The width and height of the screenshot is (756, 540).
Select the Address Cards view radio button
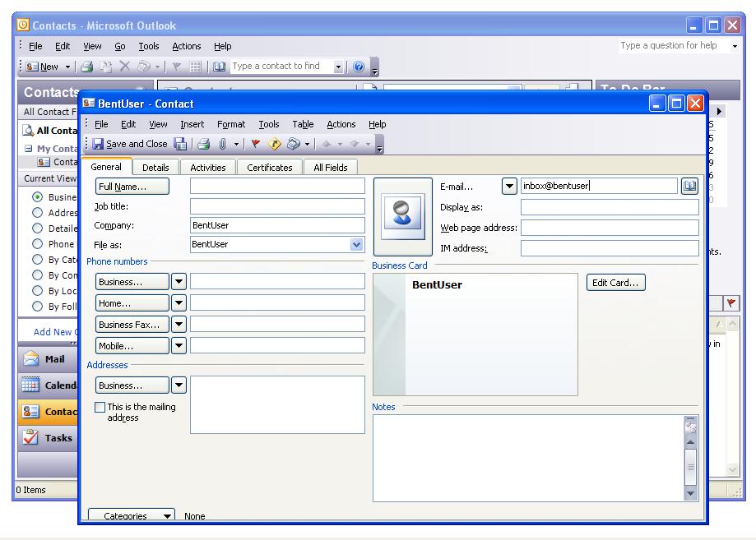point(37,212)
